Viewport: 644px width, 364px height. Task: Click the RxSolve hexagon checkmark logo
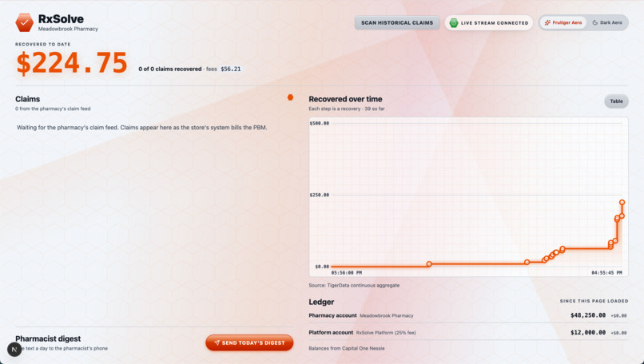click(24, 22)
